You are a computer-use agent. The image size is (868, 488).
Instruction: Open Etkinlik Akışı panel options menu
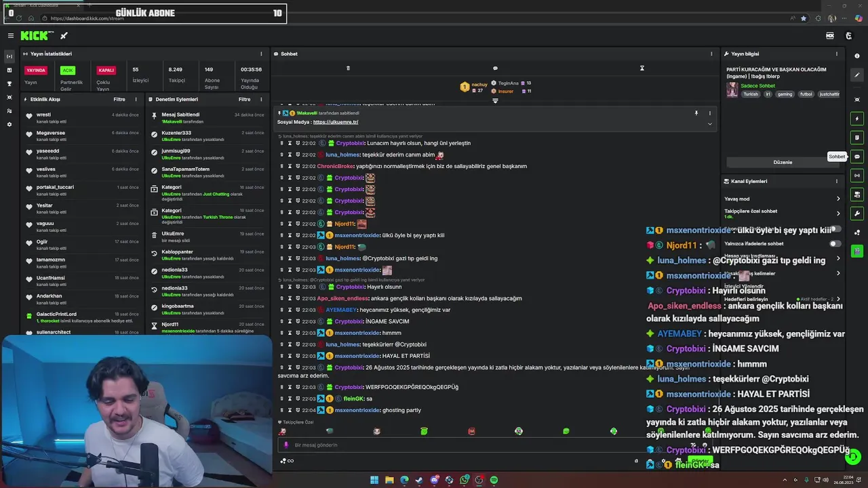coord(136,99)
